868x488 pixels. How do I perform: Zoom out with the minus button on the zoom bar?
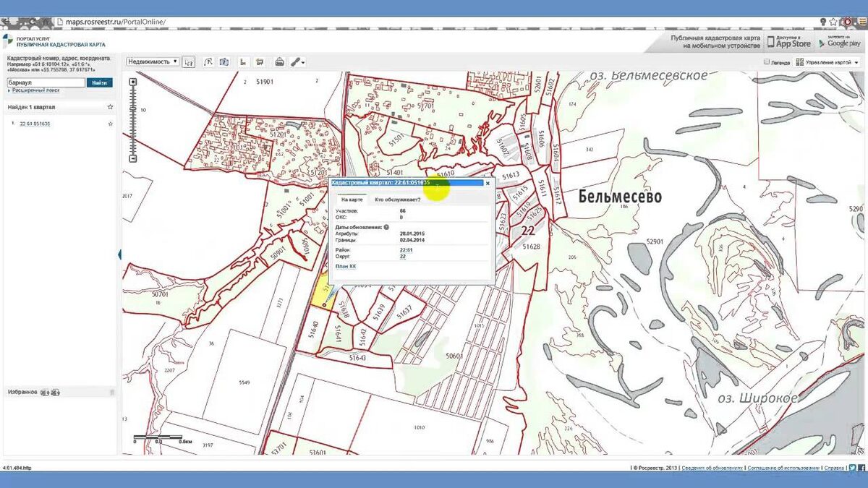coord(133,158)
